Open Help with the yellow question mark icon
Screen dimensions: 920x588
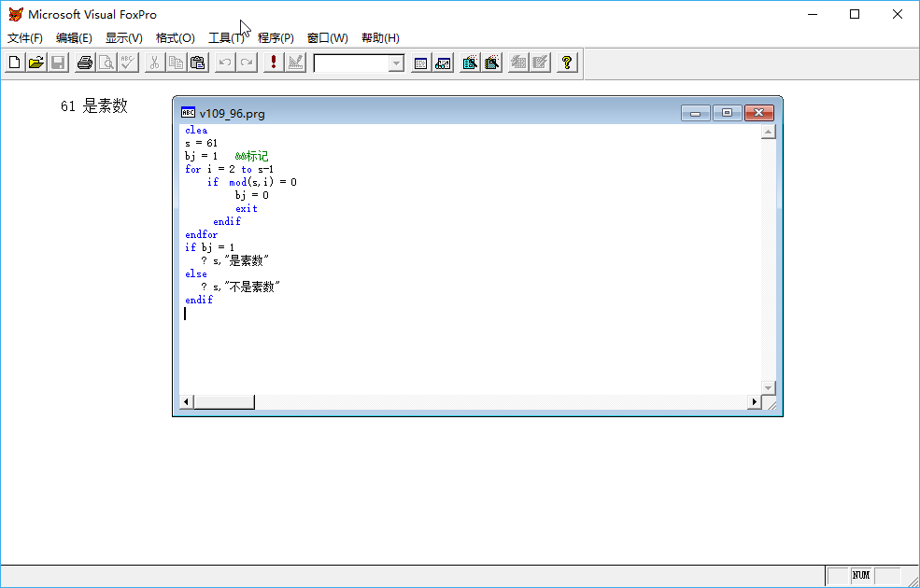tap(567, 63)
